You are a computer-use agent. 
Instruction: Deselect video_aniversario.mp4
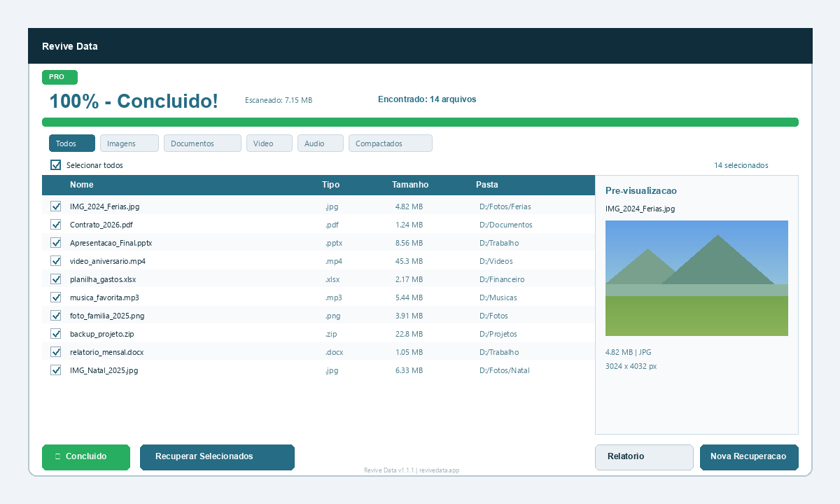point(55,261)
